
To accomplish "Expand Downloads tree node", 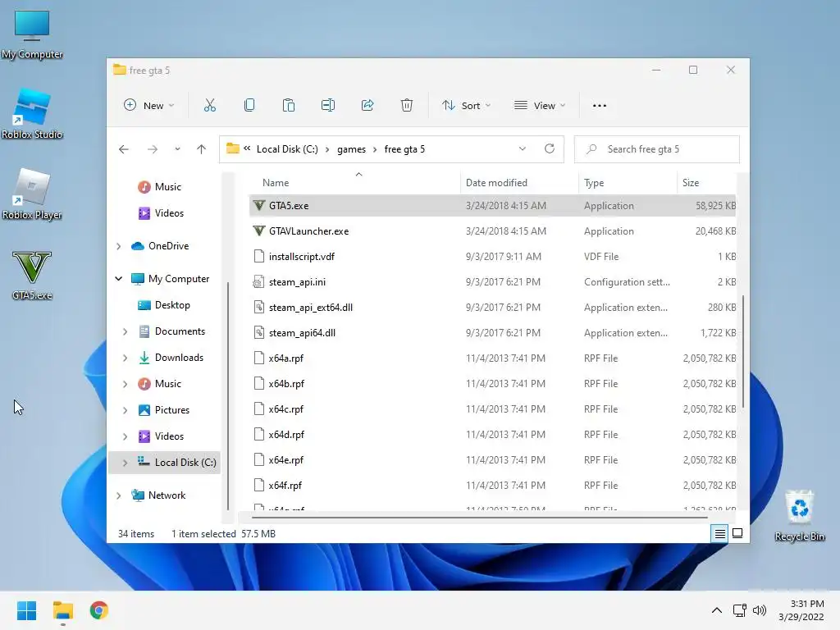I will click(x=125, y=358).
